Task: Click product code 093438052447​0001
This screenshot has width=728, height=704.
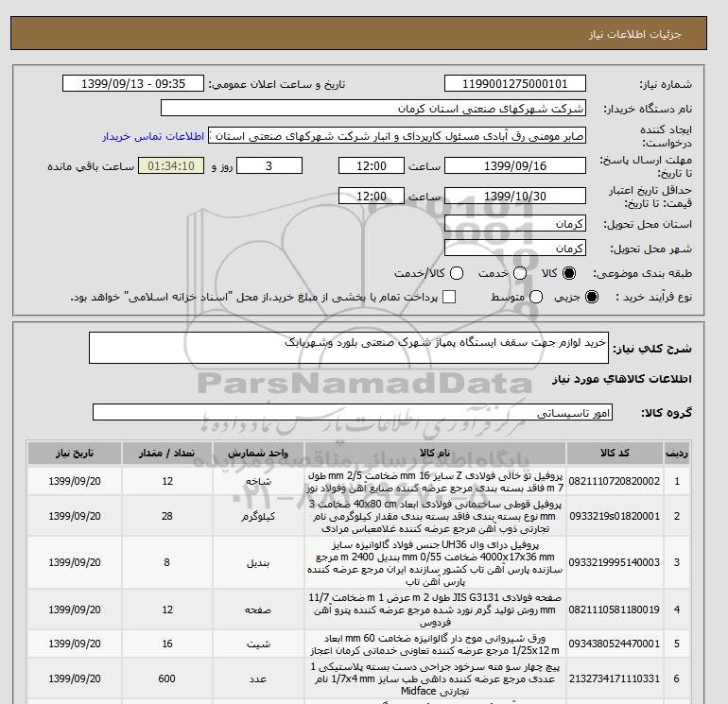Action: pos(615,644)
